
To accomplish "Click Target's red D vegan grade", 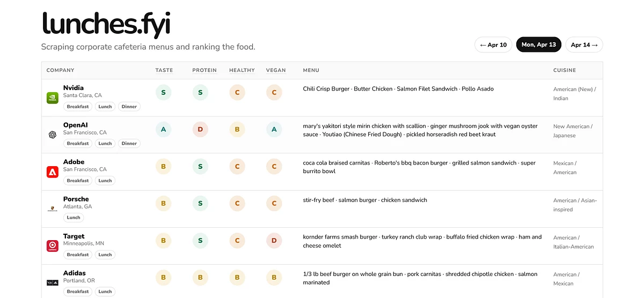I will tap(274, 241).
